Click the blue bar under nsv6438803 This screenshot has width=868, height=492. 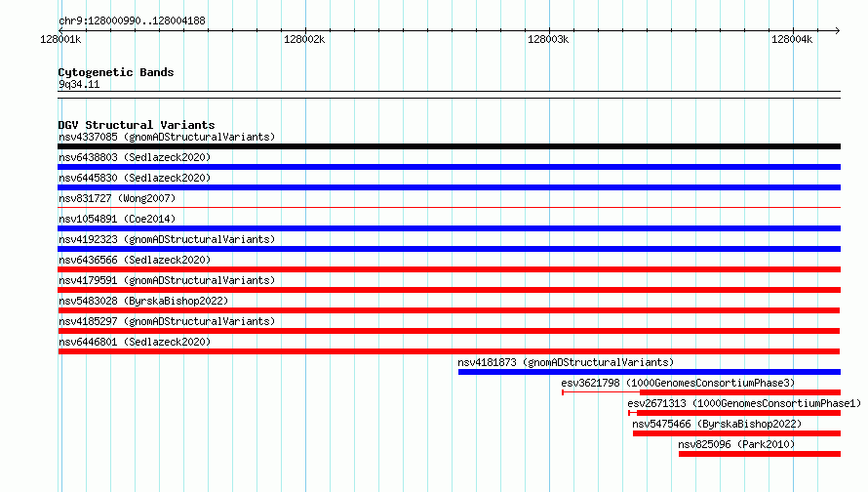point(449,167)
